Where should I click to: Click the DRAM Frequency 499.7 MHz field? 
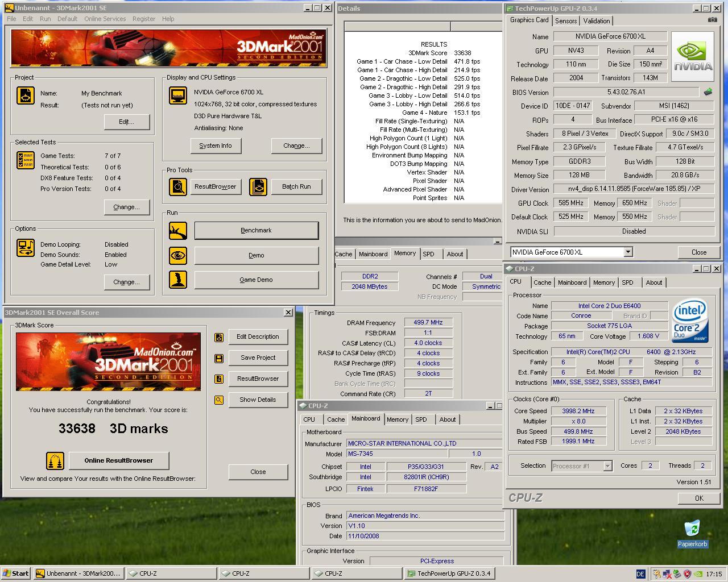pos(428,322)
